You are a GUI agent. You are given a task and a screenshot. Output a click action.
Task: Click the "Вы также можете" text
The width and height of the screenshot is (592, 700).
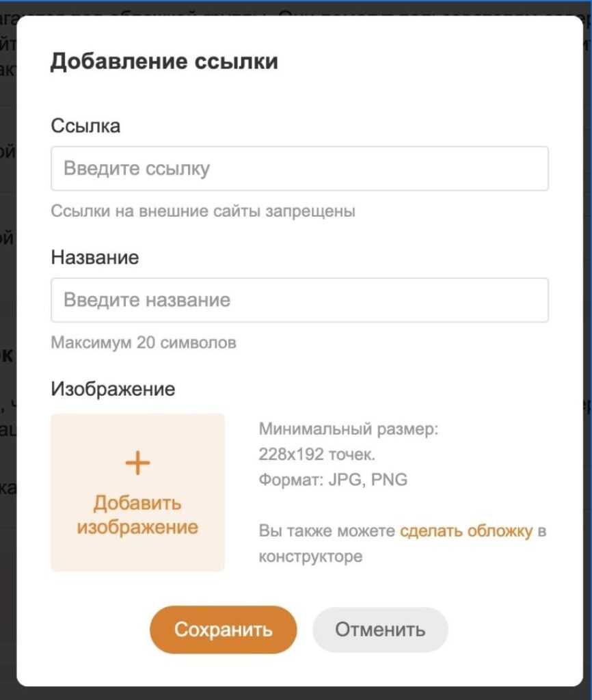coord(327,531)
